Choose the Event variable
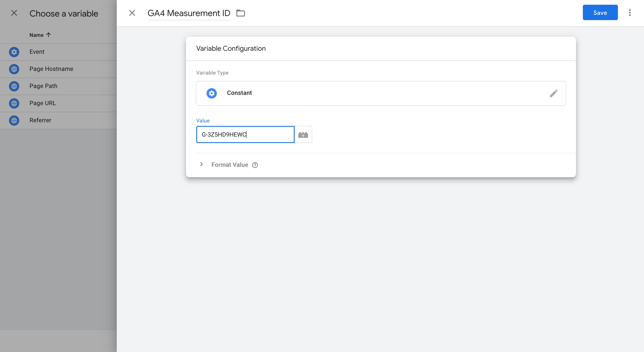The height and width of the screenshot is (352, 644). pos(58,52)
